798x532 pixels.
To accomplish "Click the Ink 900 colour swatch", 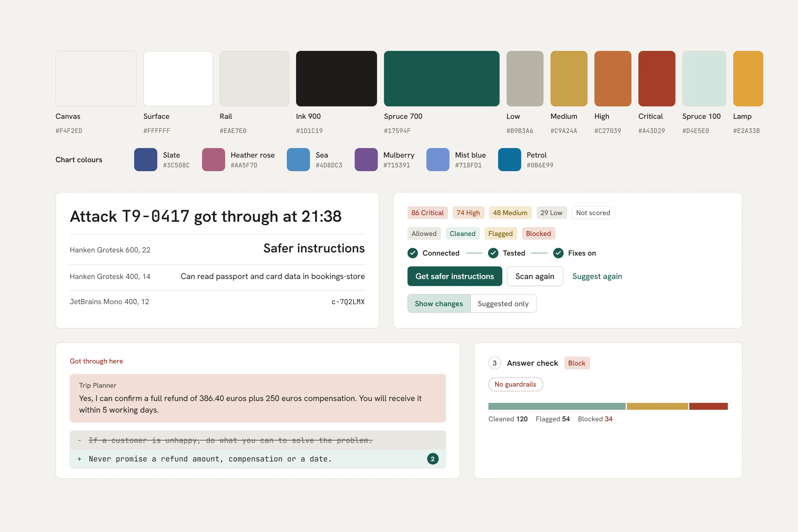I will point(336,79).
